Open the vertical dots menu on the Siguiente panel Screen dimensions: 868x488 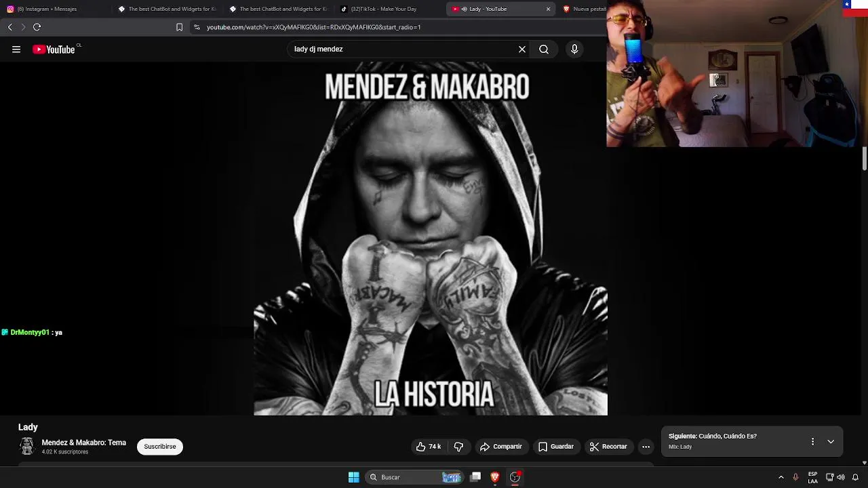[x=812, y=442]
